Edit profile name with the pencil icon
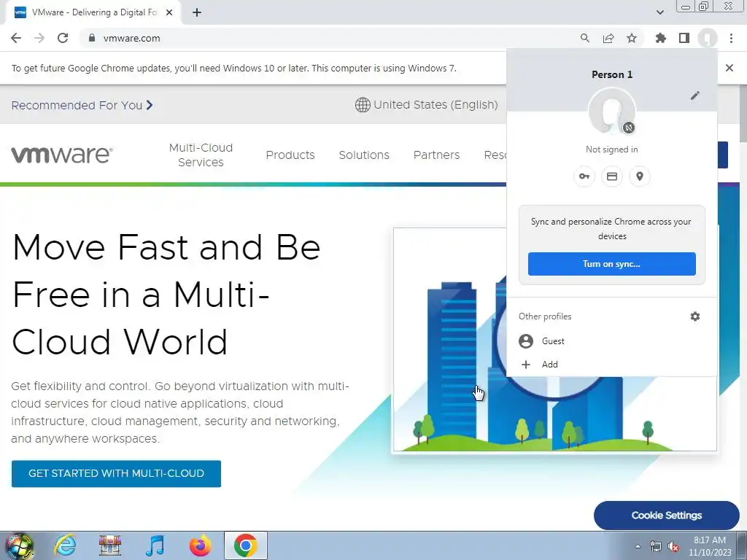Viewport: 747px width, 560px height. coord(695,96)
